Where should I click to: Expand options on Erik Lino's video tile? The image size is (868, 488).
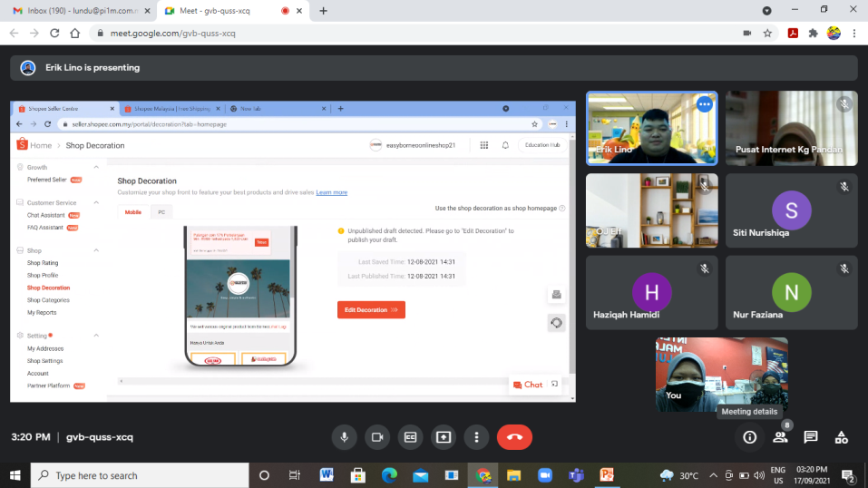point(704,104)
